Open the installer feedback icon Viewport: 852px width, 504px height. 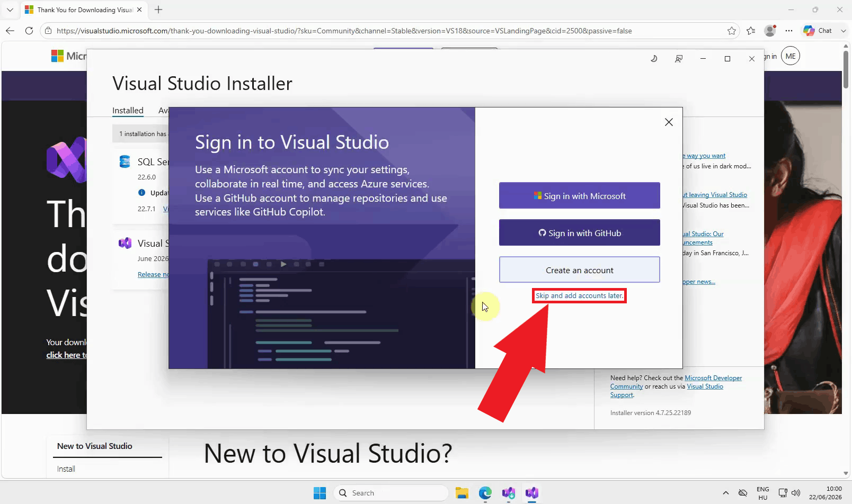click(x=679, y=59)
